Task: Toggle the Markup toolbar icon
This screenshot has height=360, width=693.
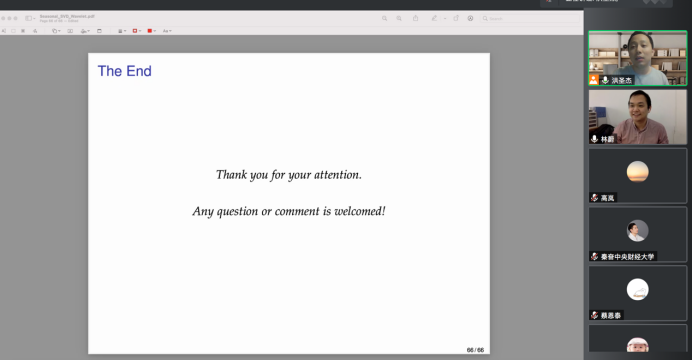Action: [470, 18]
